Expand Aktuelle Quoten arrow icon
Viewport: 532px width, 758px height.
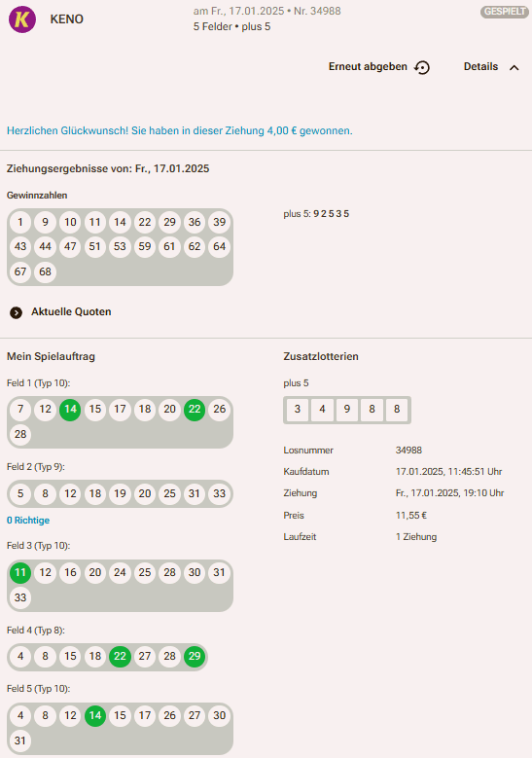[x=16, y=312]
